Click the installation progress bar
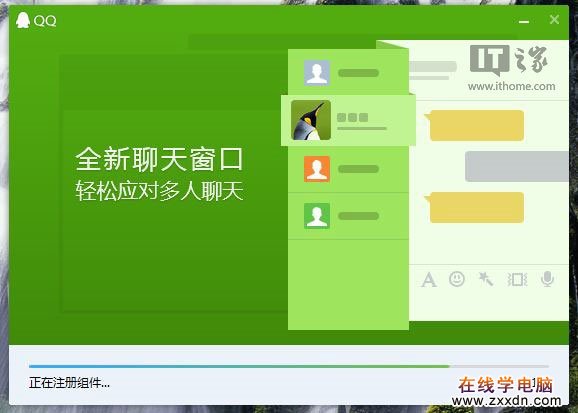This screenshot has width=578, height=413. (289, 366)
